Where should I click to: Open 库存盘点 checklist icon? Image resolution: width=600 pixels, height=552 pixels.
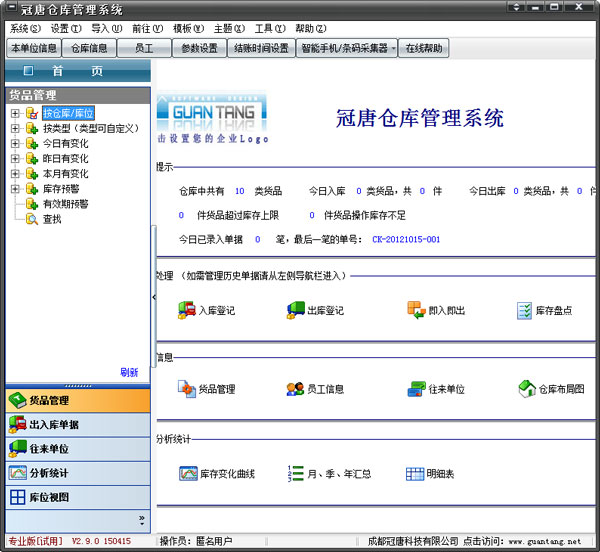(x=524, y=310)
